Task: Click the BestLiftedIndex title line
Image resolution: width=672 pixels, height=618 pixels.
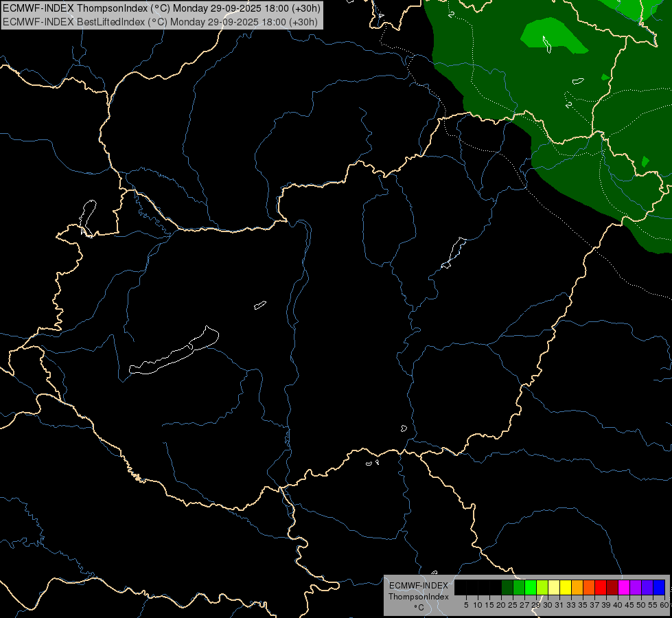Action: 161,22
